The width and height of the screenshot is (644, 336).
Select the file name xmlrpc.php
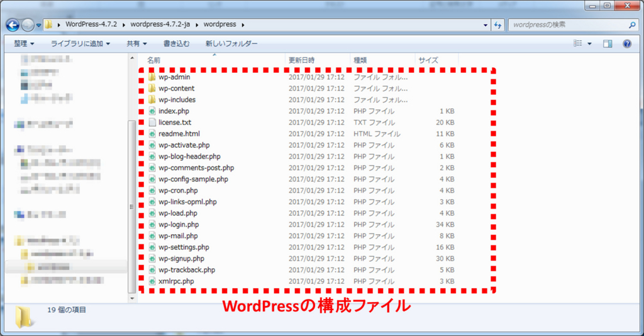coord(176,281)
